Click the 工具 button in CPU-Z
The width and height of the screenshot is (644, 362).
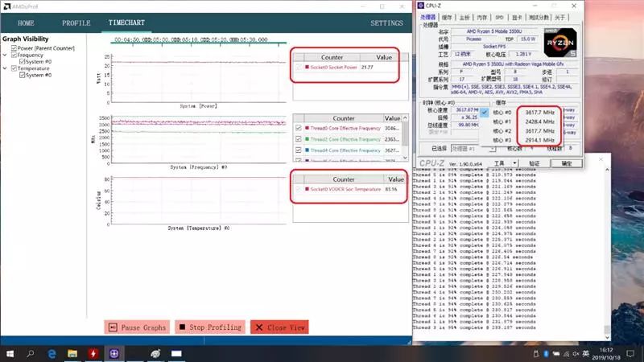pos(499,163)
